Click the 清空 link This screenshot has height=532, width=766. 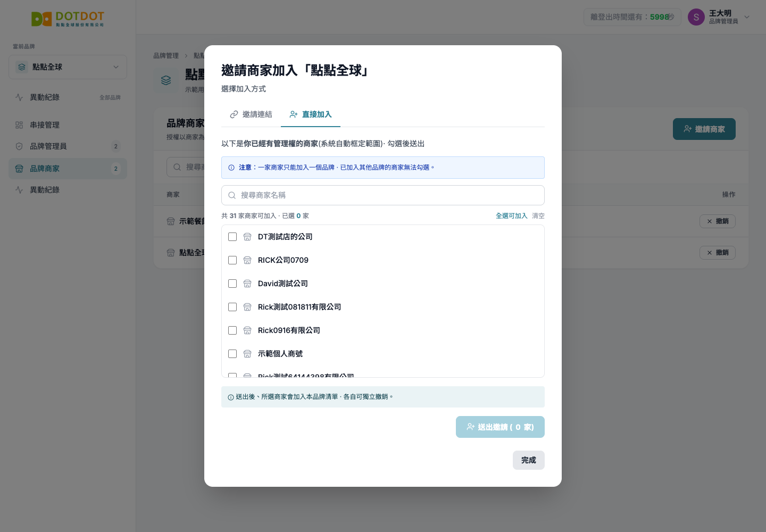pyautogui.click(x=538, y=216)
